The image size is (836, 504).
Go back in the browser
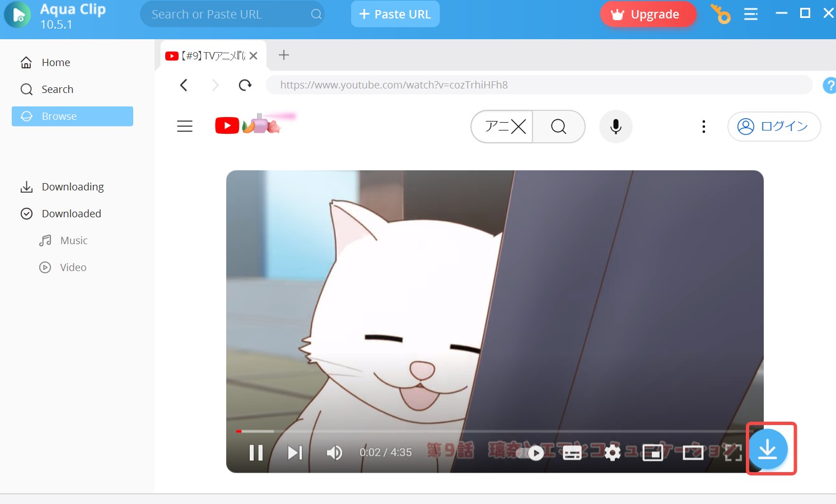184,85
